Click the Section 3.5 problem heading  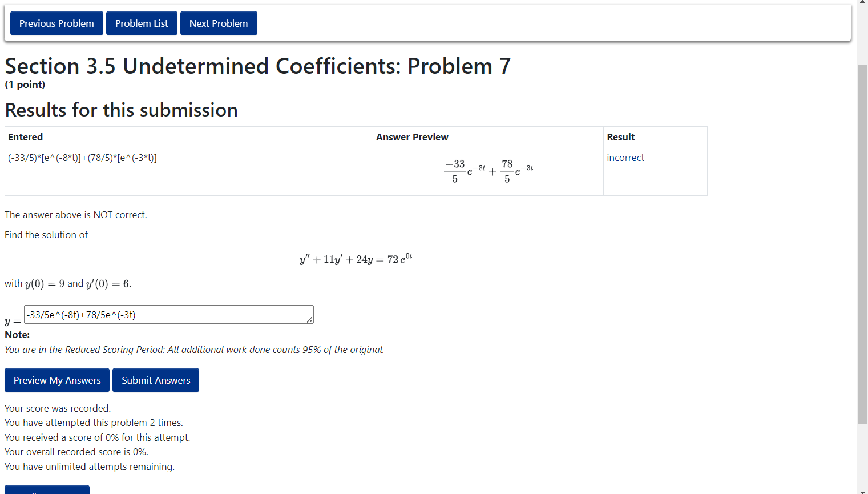tap(258, 66)
